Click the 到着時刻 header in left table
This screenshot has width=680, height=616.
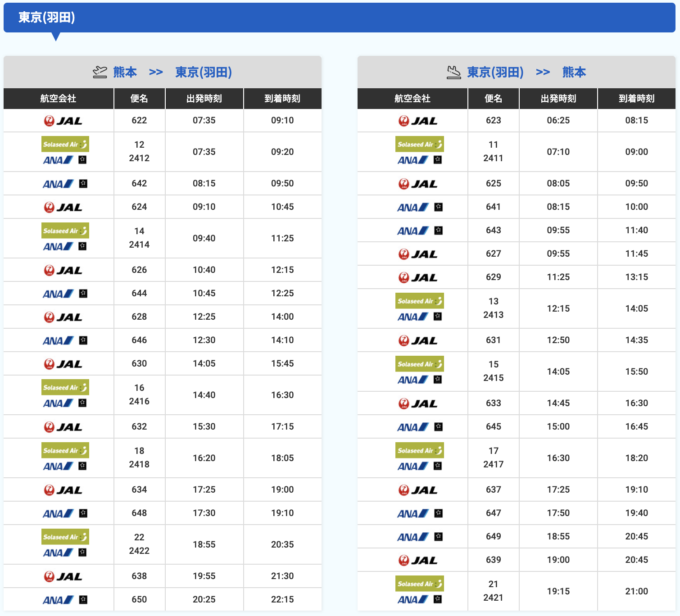[282, 99]
